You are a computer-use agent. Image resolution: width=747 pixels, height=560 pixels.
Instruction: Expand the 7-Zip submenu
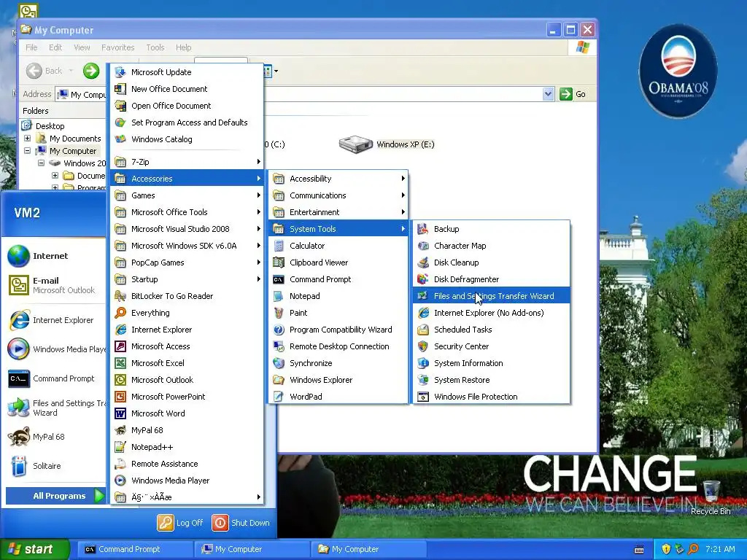pyautogui.click(x=187, y=162)
